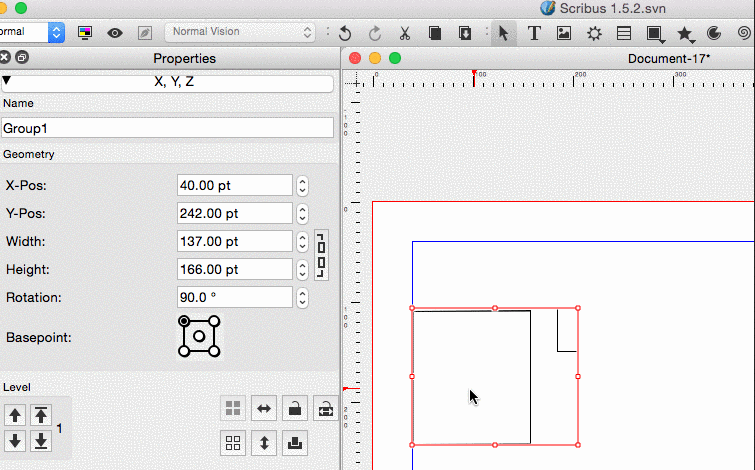The image size is (755, 470).
Task: Toggle the width-height proportion chain link
Action: click(x=321, y=255)
